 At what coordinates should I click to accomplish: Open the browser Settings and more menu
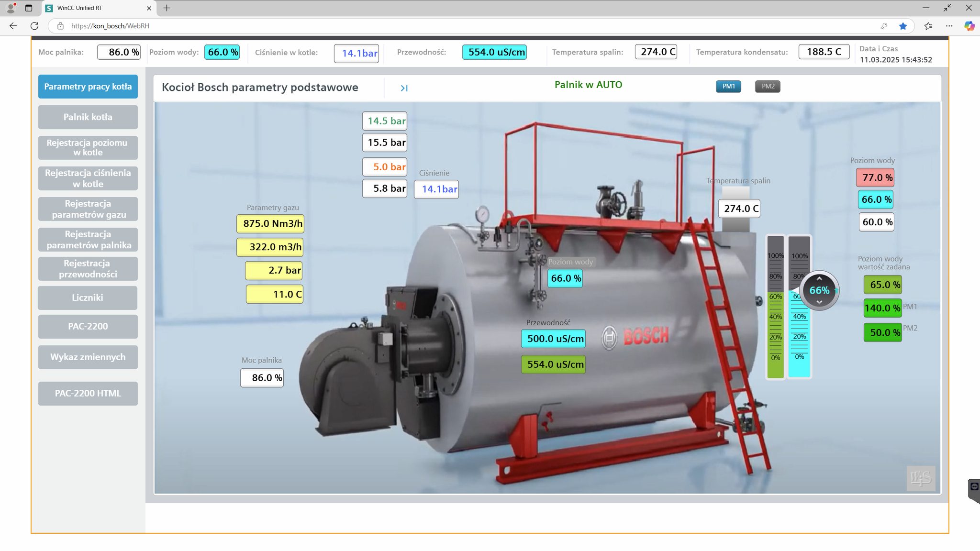coord(949,26)
